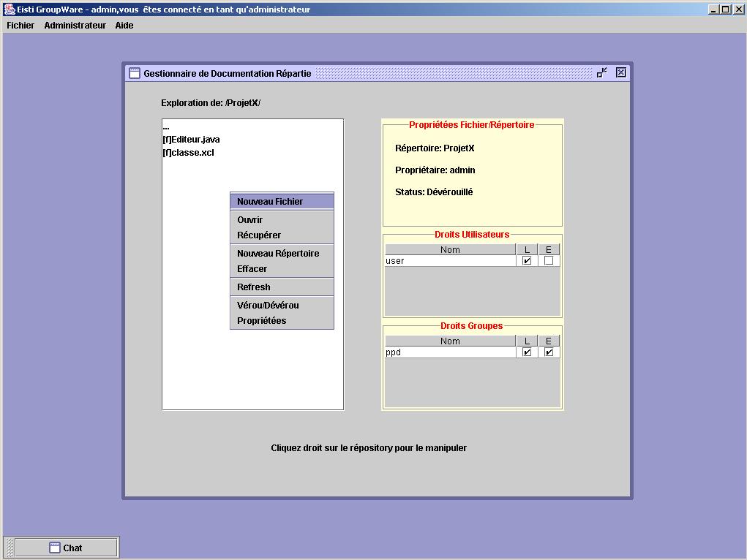Click the internal frame window icon
This screenshot has width=747, height=560.
(134, 73)
